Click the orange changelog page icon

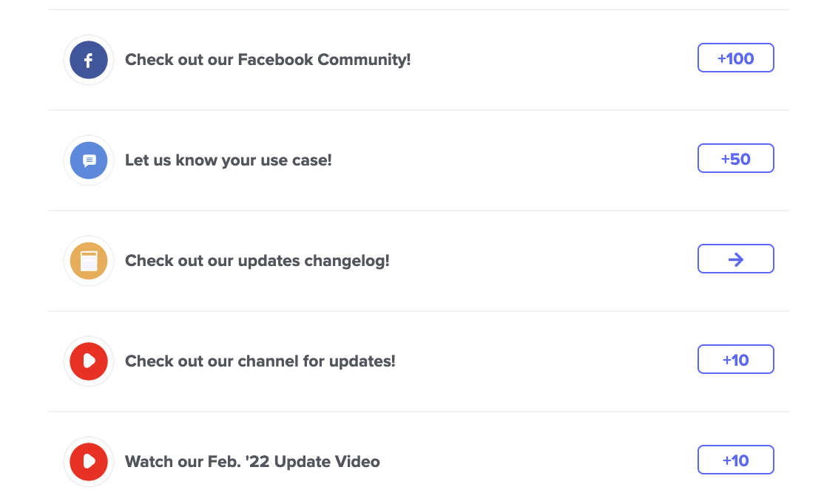point(89,261)
